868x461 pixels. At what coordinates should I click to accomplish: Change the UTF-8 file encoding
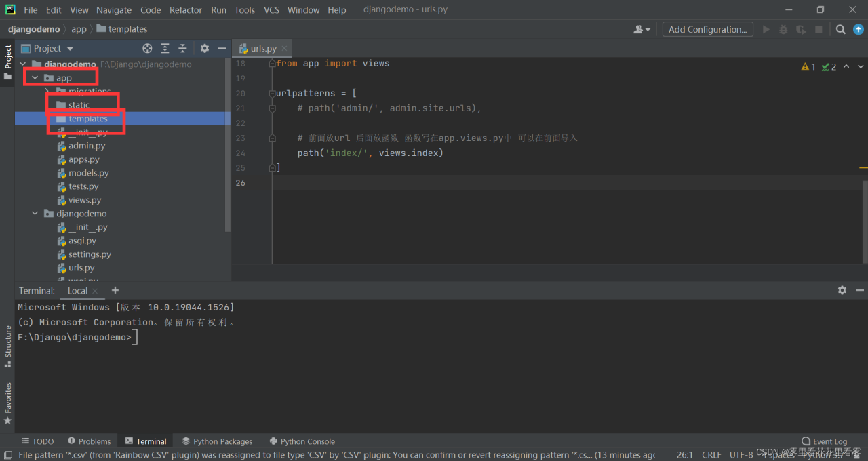coord(741,455)
